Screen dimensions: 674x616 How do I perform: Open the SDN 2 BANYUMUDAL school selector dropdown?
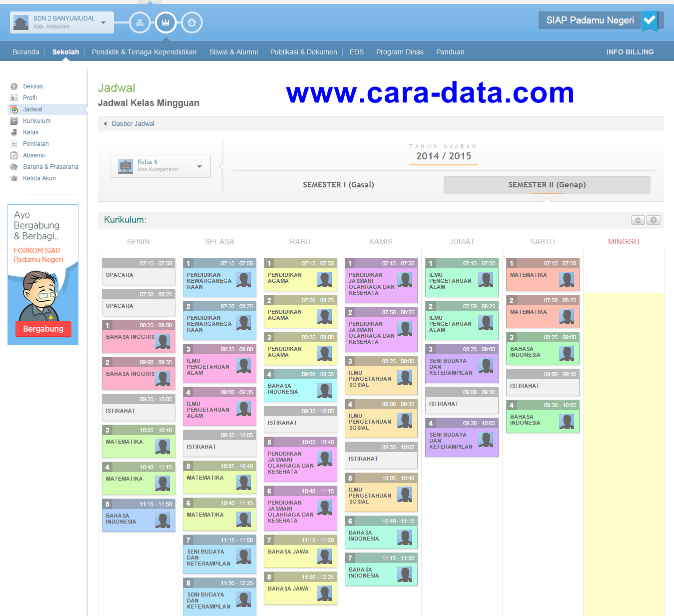[x=103, y=22]
